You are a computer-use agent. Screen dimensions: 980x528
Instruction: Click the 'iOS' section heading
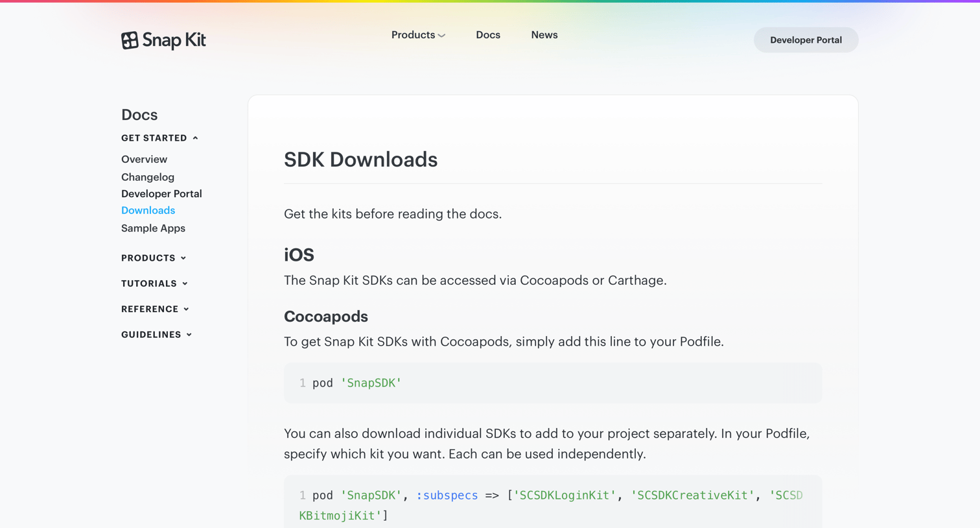point(299,255)
